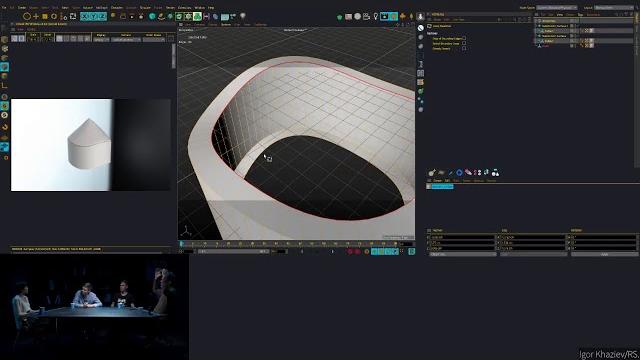
Task: Enable Greedy Search checkbox
Action: 464,49
